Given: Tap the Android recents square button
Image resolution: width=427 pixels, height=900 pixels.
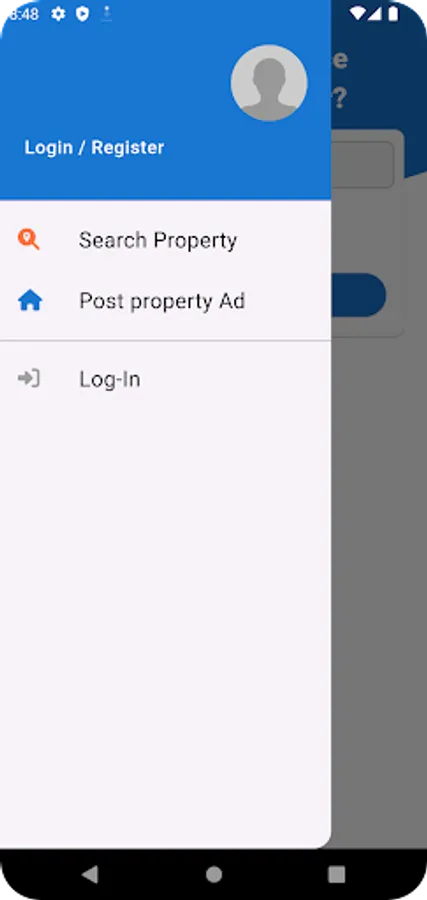Looking at the screenshot, I should pos(336,874).
